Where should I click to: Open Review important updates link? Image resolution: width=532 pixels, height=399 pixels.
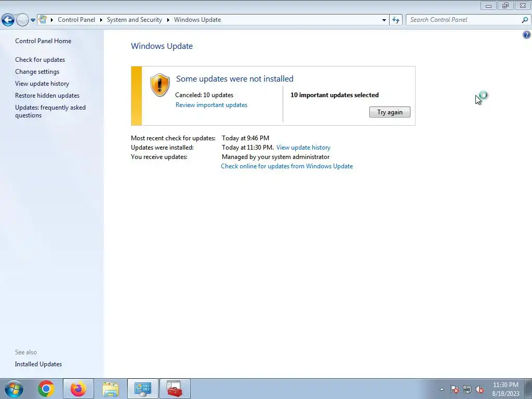pyautogui.click(x=211, y=105)
